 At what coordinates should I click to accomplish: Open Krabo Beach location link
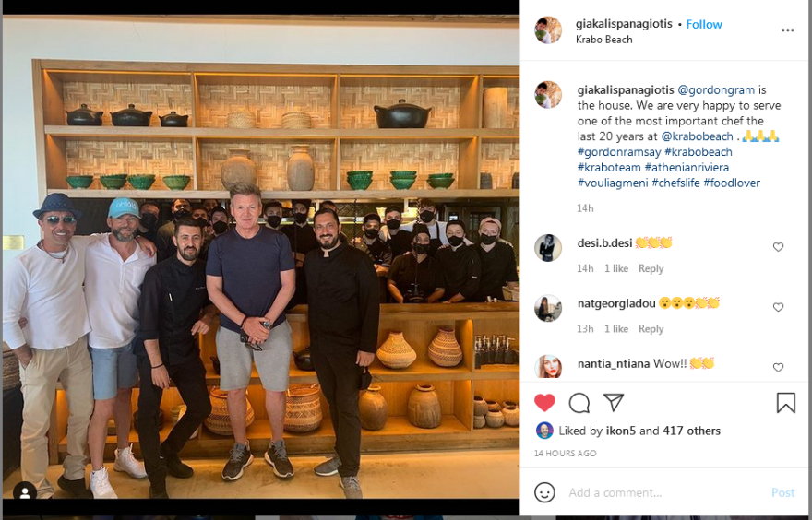(x=603, y=40)
